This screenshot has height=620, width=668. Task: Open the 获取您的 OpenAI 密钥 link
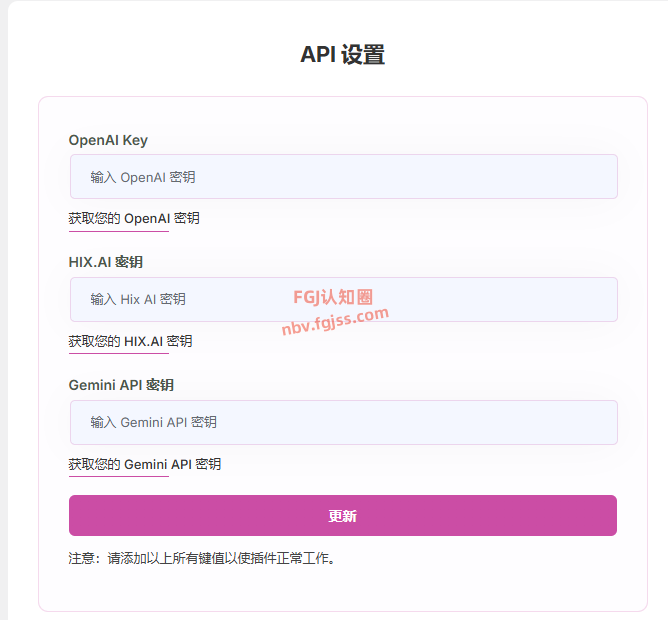click(134, 218)
